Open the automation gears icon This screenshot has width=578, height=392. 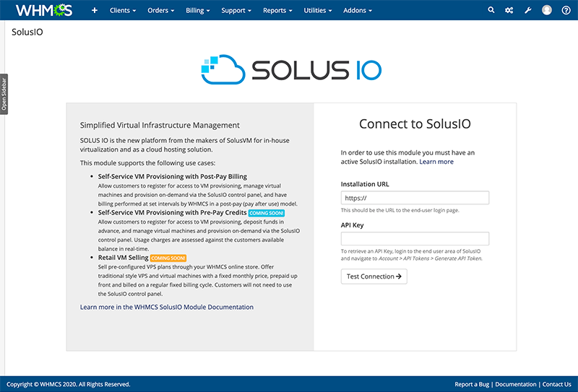(509, 11)
